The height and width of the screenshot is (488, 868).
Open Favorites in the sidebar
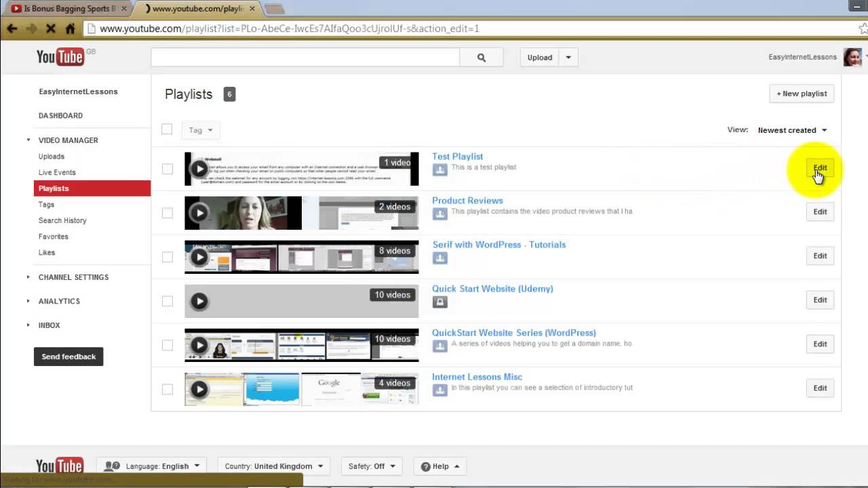pos(54,237)
